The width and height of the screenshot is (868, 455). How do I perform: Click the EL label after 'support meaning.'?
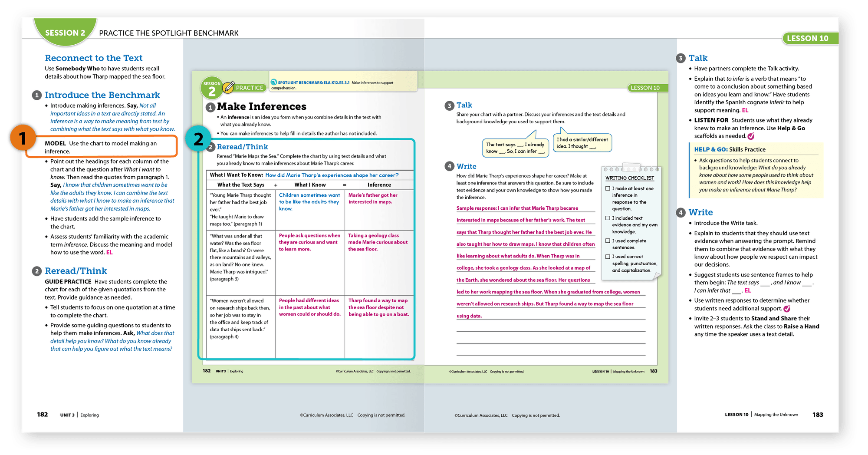[x=745, y=110]
